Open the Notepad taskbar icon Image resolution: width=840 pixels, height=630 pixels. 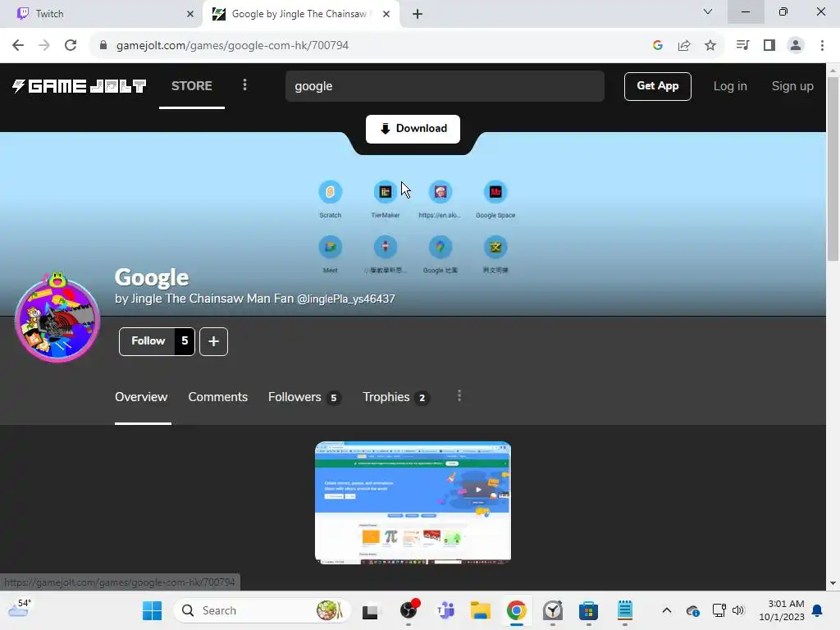point(624,610)
